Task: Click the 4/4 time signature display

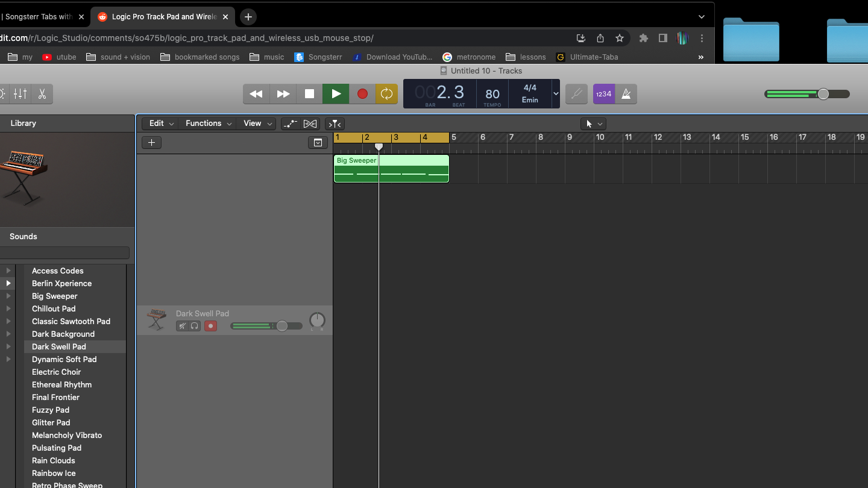Action: 530,88
